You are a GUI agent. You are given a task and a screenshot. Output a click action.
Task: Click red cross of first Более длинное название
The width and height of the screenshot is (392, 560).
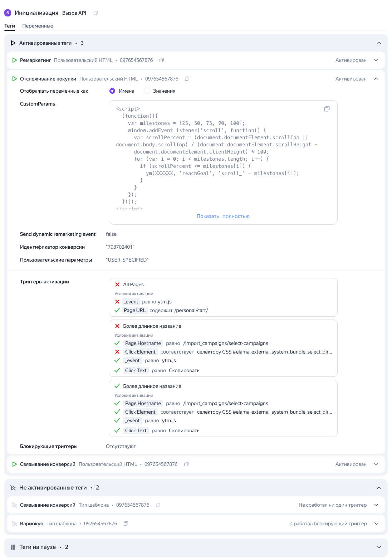[117, 326]
